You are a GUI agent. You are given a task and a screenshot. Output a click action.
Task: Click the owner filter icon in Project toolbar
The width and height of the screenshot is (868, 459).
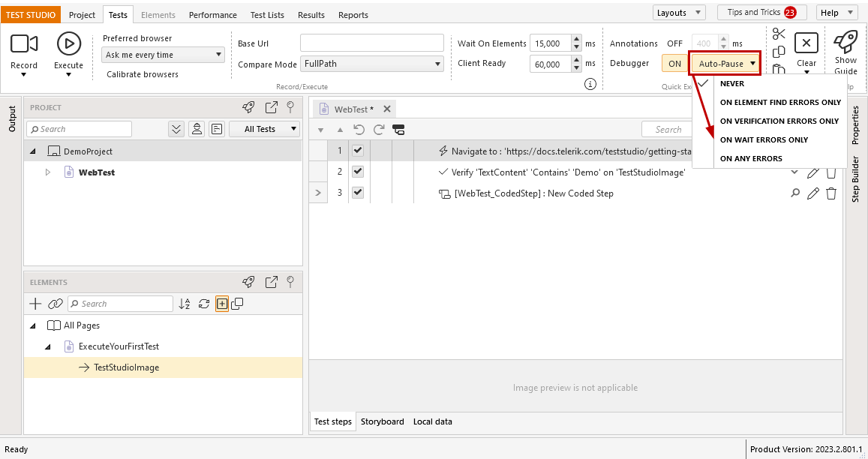197,129
